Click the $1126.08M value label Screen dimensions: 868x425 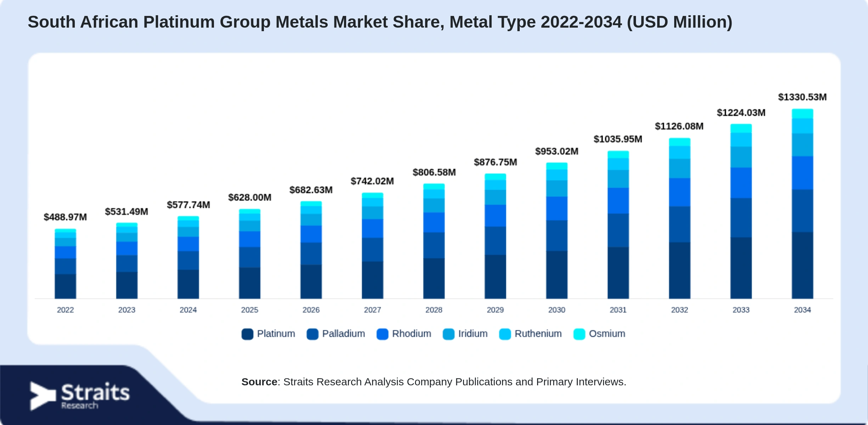680,126
